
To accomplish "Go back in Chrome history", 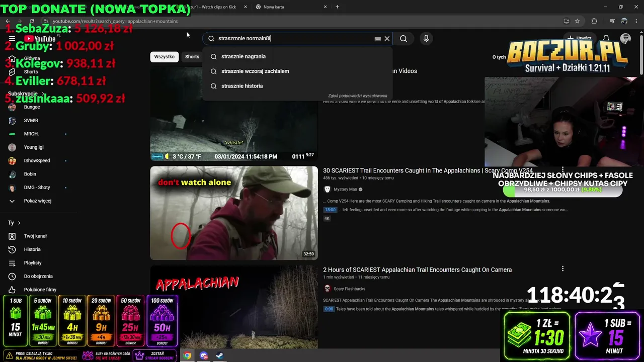I will tap(8, 21).
